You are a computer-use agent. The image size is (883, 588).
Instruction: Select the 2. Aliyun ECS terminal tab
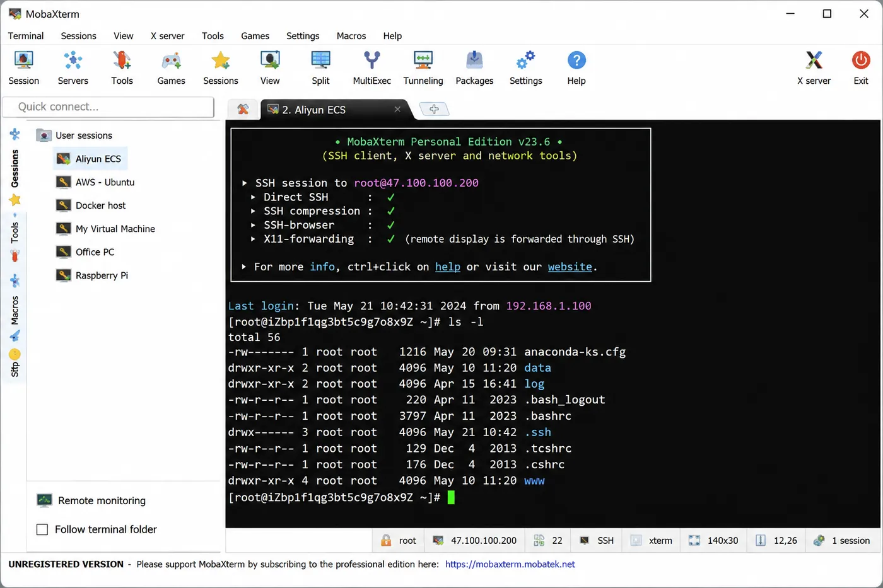[334, 110]
